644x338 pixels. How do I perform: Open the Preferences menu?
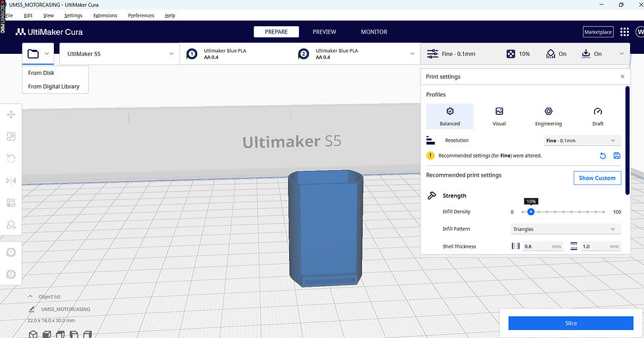(x=141, y=15)
